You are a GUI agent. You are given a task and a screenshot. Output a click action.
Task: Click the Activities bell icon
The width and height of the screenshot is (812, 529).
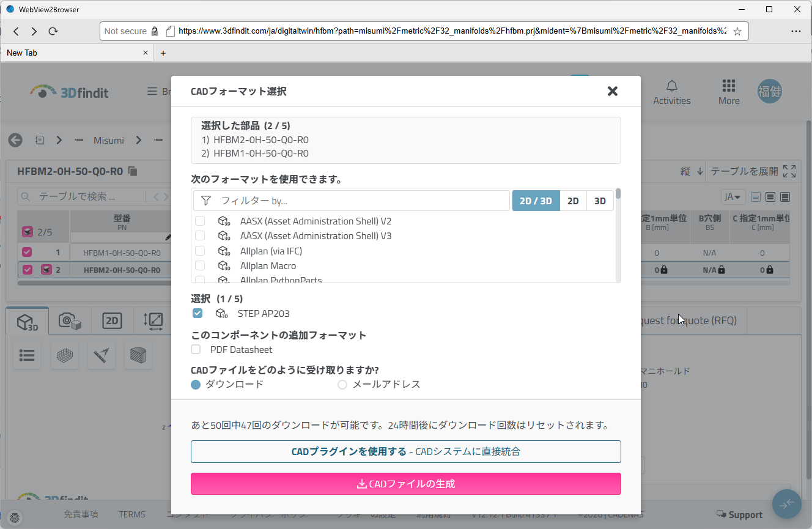click(671, 86)
